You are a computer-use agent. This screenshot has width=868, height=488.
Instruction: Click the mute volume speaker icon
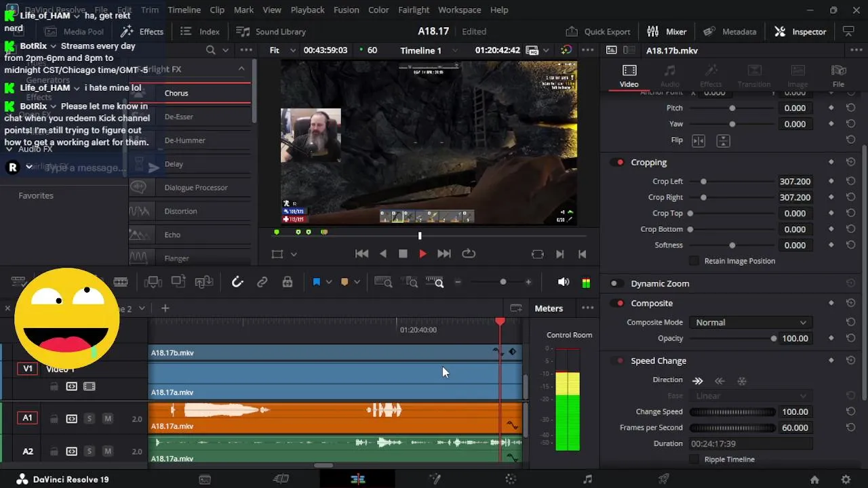pos(563,282)
